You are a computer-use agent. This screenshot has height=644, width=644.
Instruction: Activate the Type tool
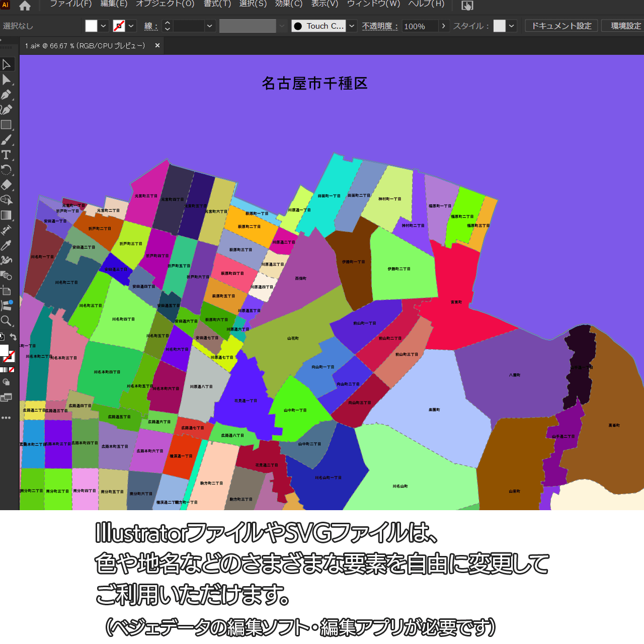click(x=7, y=155)
